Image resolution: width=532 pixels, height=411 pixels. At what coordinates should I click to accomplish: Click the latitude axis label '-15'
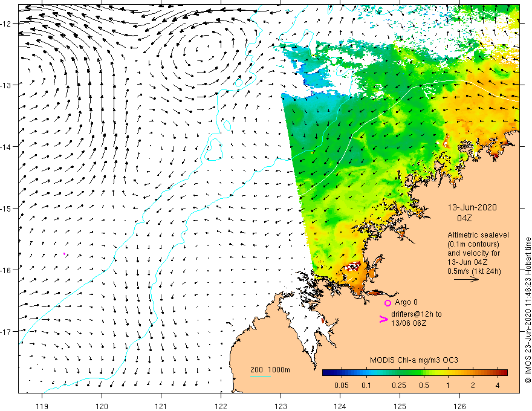[x=7, y=208]
